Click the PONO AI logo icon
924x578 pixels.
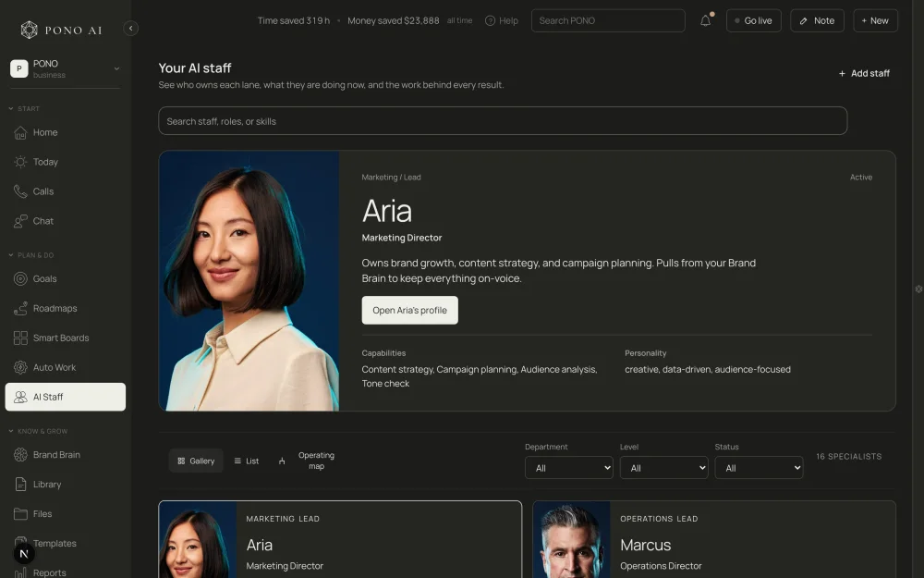point(29,30)
